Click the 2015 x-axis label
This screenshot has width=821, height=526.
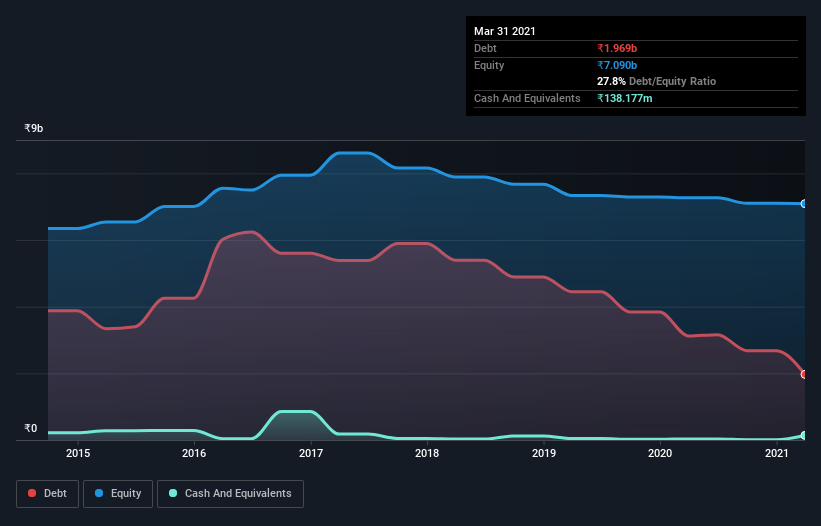coord(77,453)
